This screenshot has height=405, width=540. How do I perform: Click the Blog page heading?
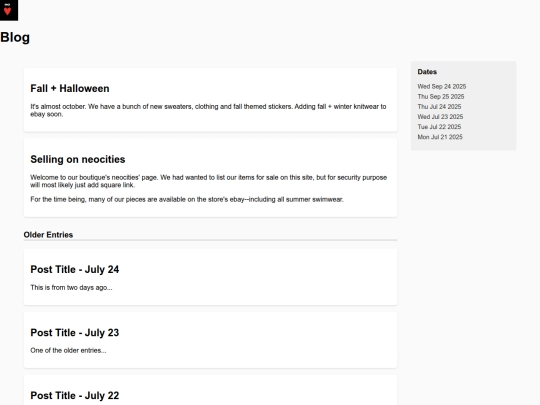coord(15,38)
